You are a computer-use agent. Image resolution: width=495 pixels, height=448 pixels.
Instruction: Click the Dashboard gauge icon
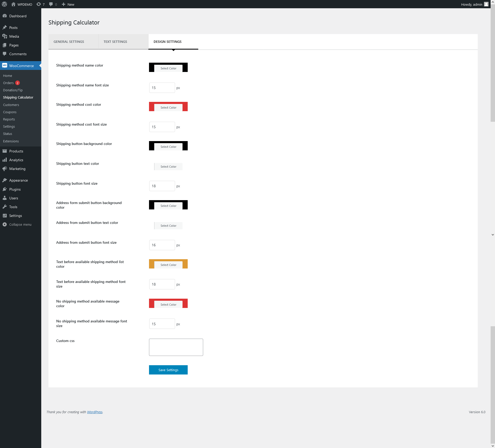pyautogui.click(x=5, y=16)
